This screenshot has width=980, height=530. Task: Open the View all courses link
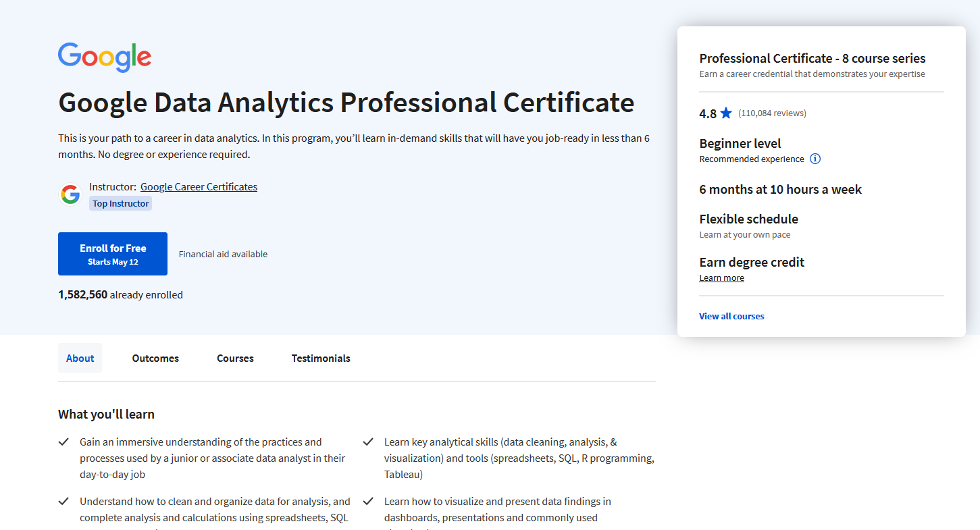731,316
